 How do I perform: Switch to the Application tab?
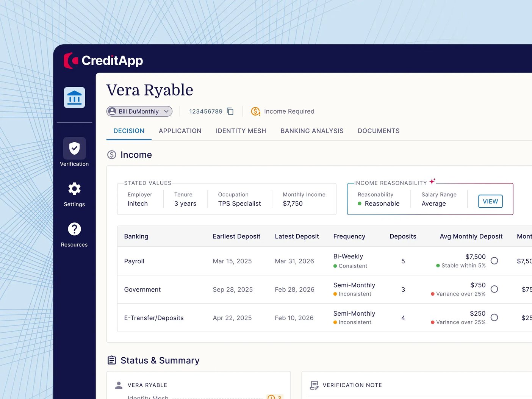(x=180, y=131)
